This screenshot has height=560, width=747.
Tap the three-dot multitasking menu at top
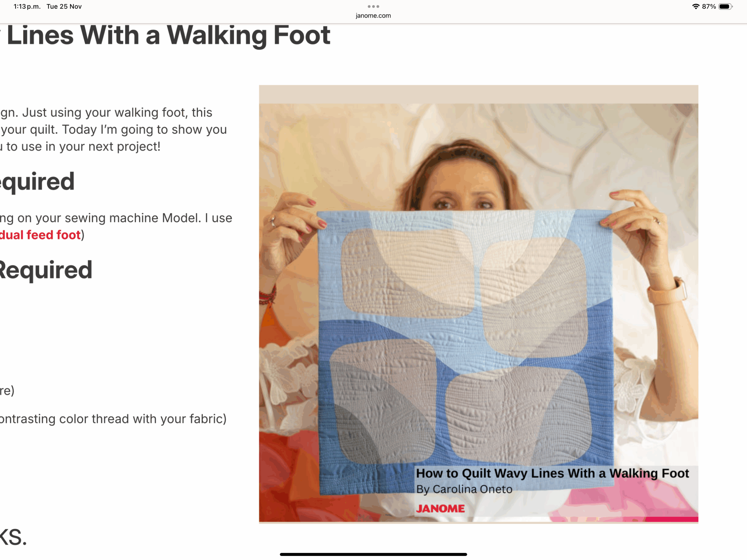coord(373,6)
